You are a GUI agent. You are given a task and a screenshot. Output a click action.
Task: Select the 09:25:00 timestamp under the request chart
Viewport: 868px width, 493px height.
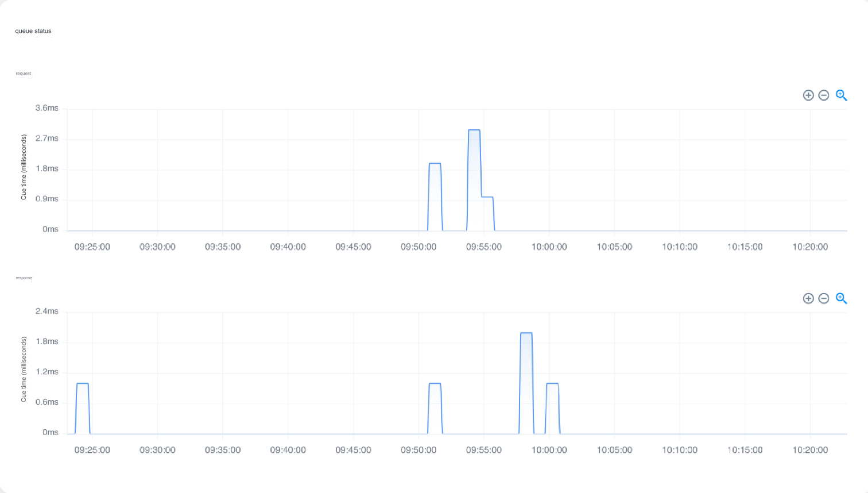tap(92, 246)
